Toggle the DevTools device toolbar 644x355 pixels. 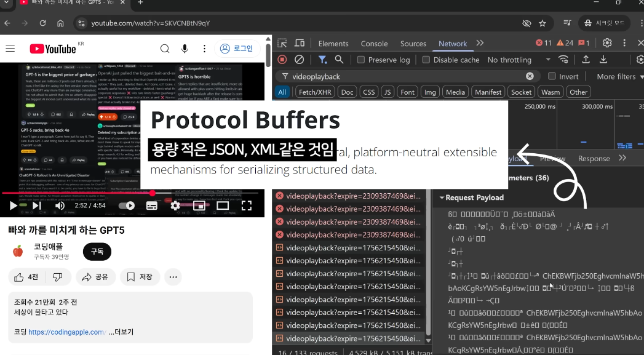pos(300,43)
